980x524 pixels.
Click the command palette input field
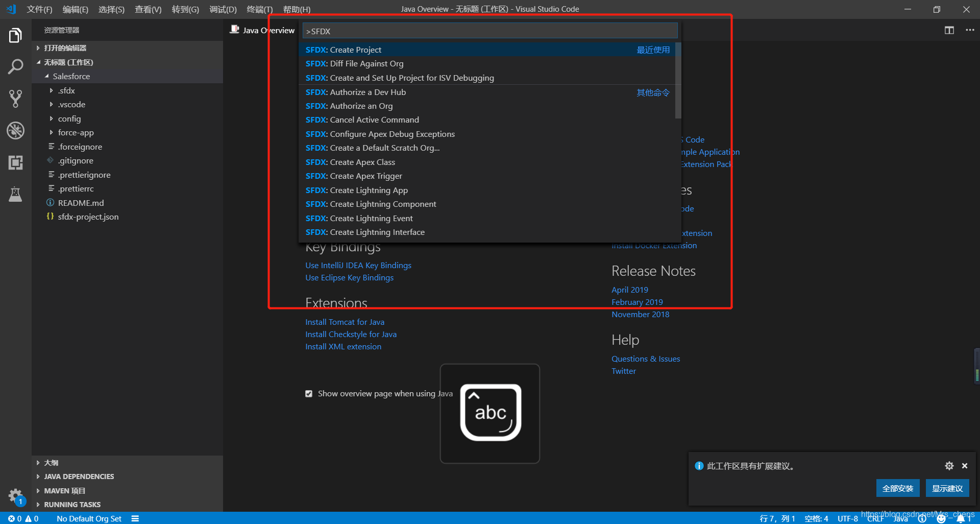(x=490, y=31)
